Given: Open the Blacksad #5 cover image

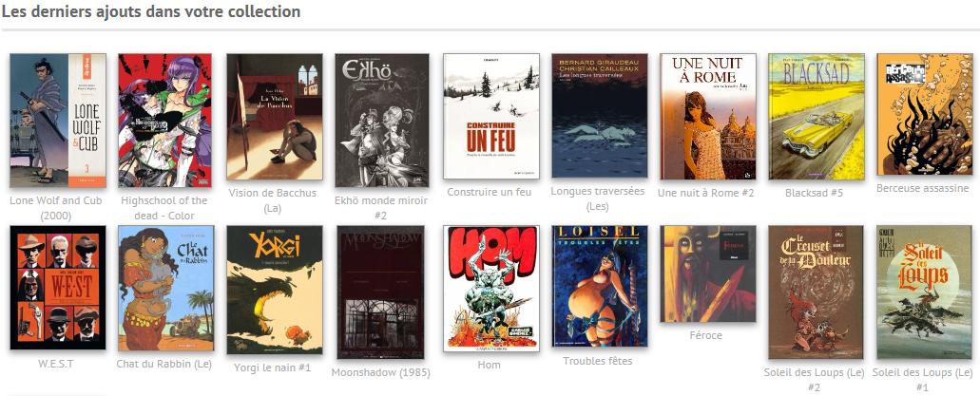Looking at the screenshot, I should click(x=817, y=117).
